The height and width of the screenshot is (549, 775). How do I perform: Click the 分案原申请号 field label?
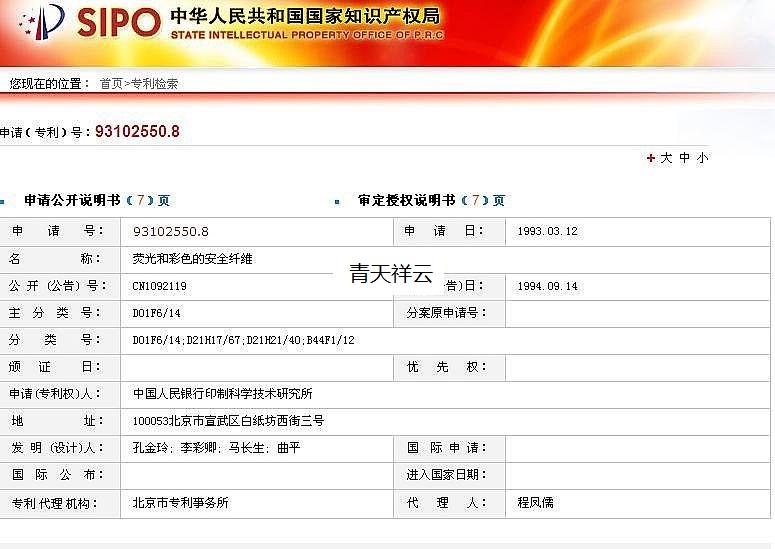coord(446,313)
